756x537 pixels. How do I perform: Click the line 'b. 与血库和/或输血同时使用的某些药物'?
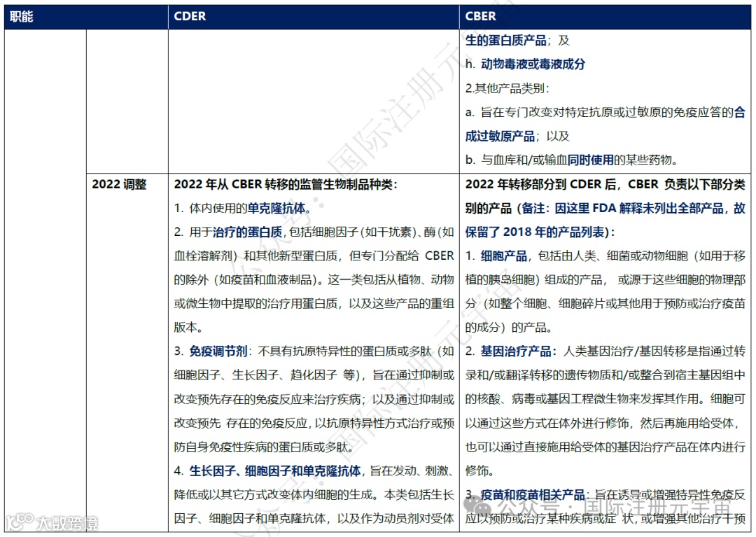[x=571, y=160]
